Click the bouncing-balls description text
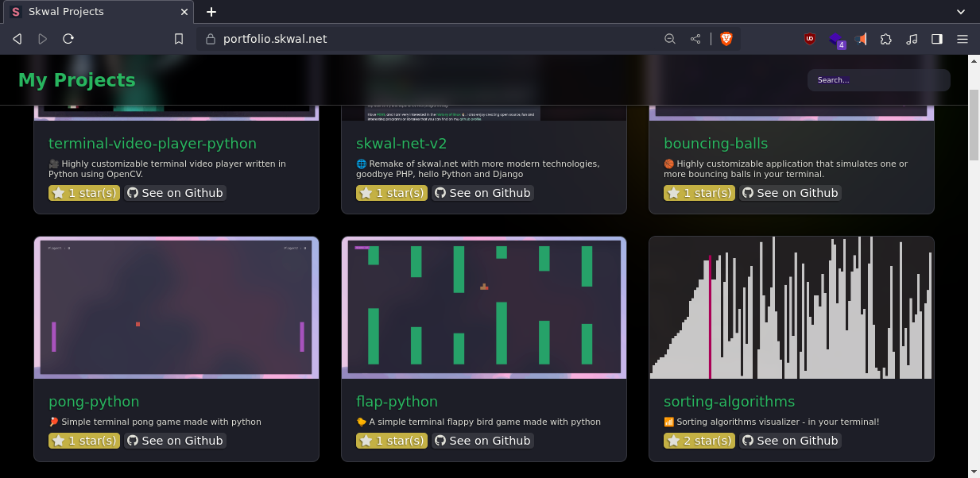Viewport: 980px width, 478px height. (785, 169)
